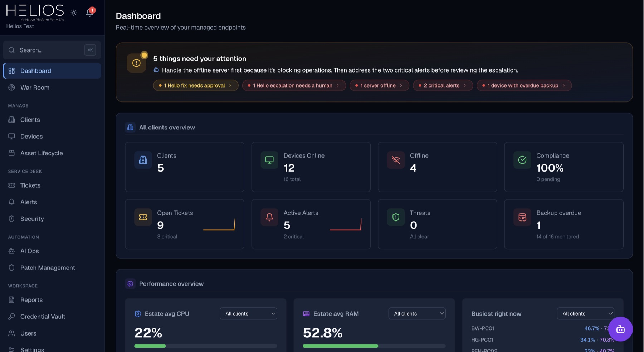Click the Threats shield icon
The width and height of the screenshot is (644, 352).
click(x=396, y=217)
